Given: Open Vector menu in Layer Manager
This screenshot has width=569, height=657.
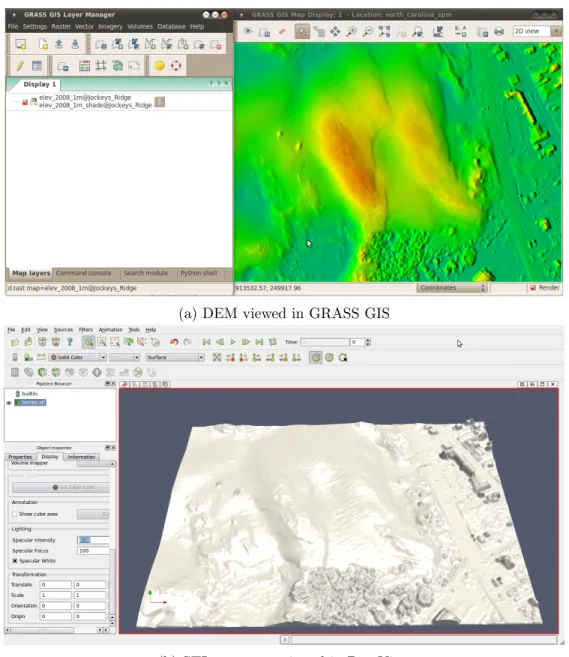Looking at the screenshot, I should click(x=84, y=26).
